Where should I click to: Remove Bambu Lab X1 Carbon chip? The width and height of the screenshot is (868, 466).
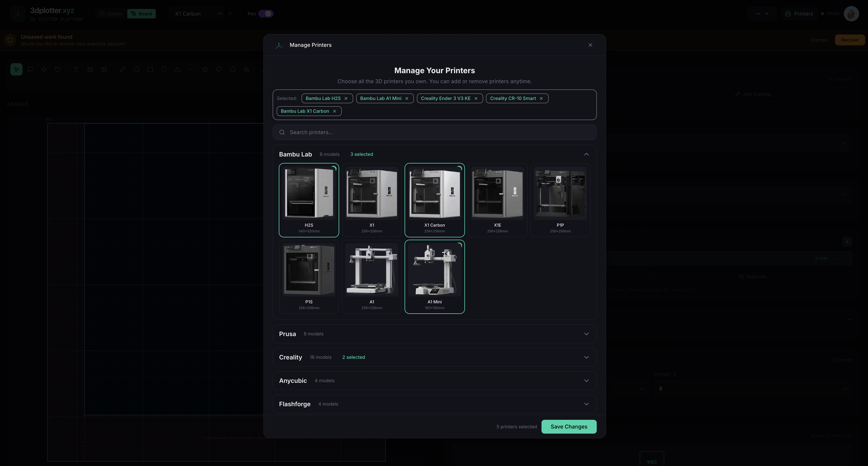point(335,111)
